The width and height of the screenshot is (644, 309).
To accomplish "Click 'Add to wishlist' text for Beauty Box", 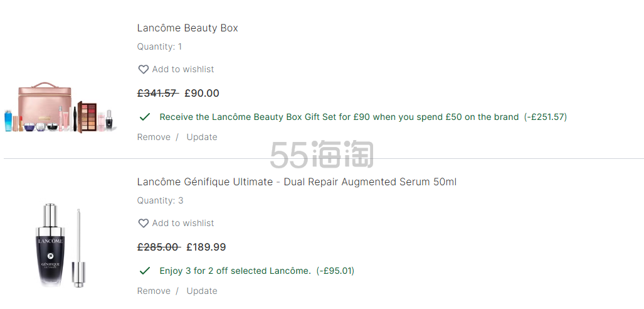I will pos(183,70).
